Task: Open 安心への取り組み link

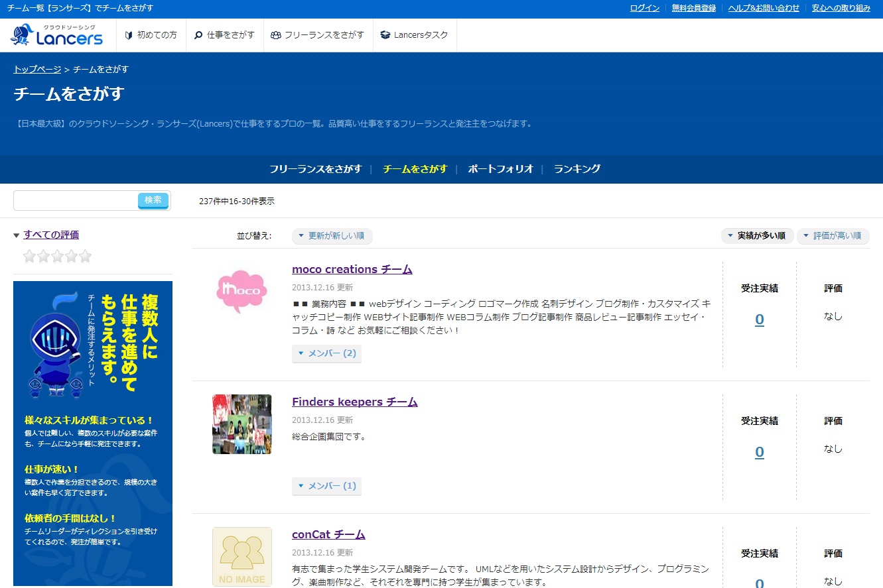Action: pos(841,8)
